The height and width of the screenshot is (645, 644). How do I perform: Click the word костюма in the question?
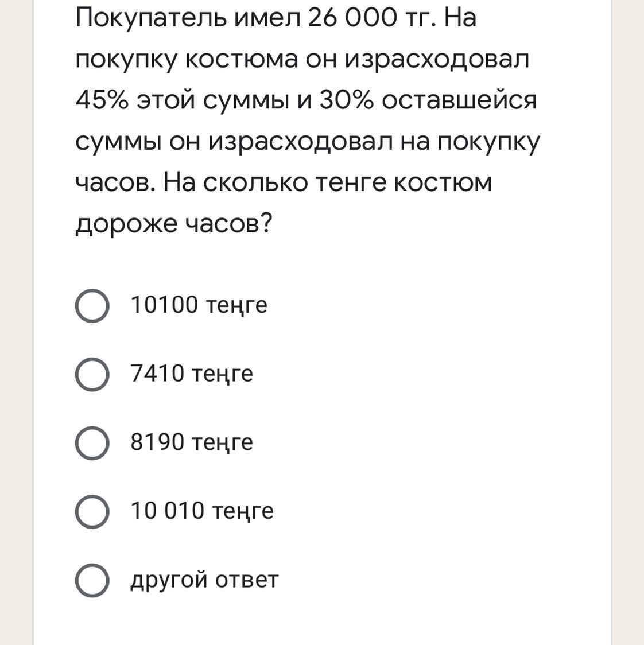tap(242, 60)
